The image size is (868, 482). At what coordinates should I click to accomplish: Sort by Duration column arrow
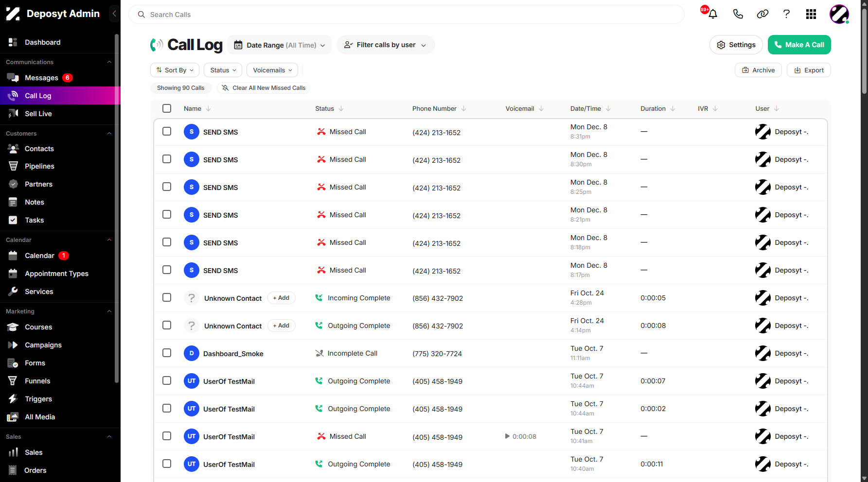point(673,108)
